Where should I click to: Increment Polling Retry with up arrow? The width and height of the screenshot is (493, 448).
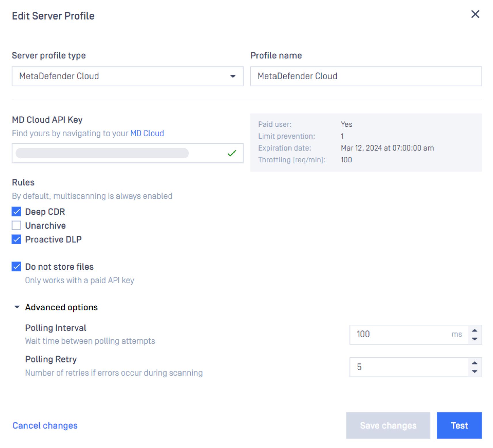pyautogui.click(x=475, y=363)
